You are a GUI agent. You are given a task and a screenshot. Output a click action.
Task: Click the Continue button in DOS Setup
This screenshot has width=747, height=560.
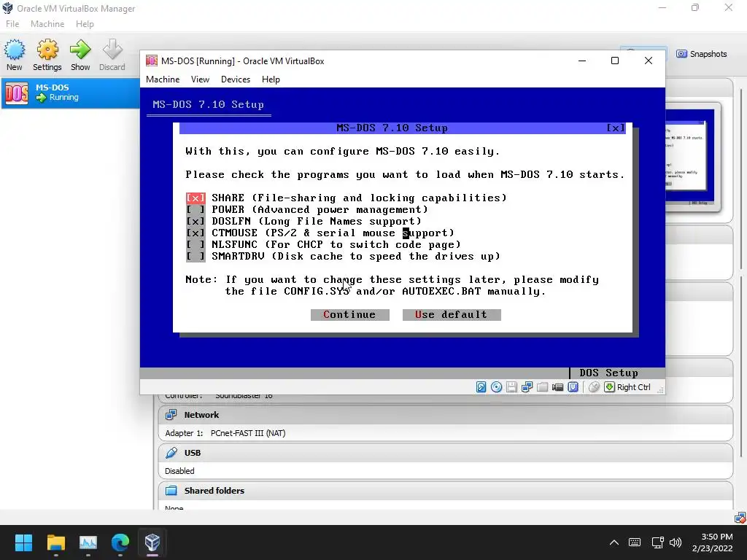(x=349, y=315)
